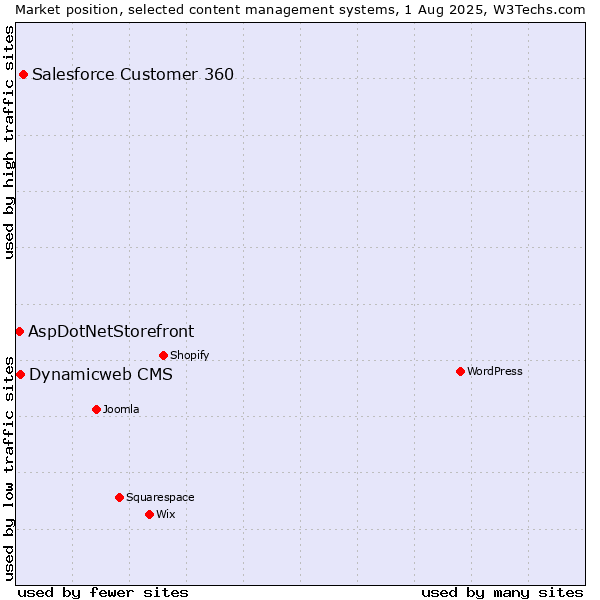Image resolution: width=600 pixels, height=600 pixels.
Task: Click the 'used by many sites' axis label
Action: 502,593
